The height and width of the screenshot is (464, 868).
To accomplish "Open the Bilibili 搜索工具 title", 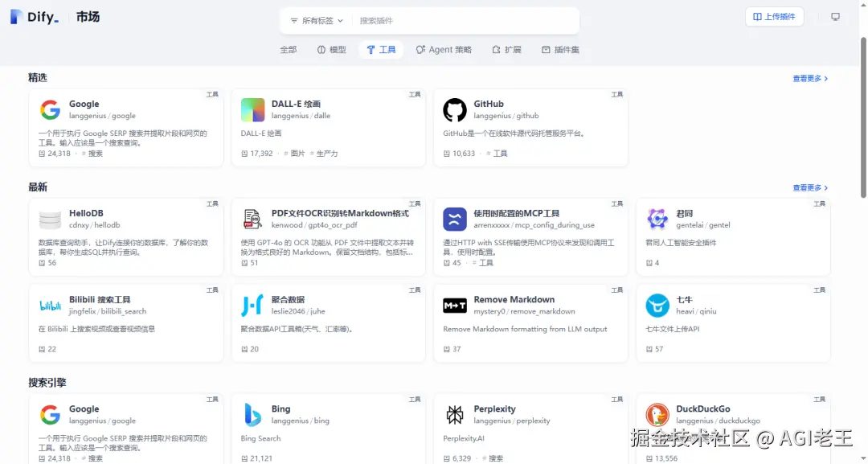I will 100,300.
